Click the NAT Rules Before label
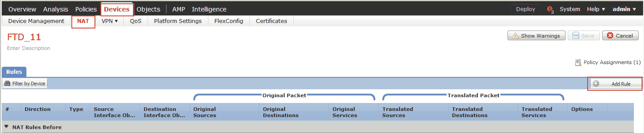 coord(37,127)
